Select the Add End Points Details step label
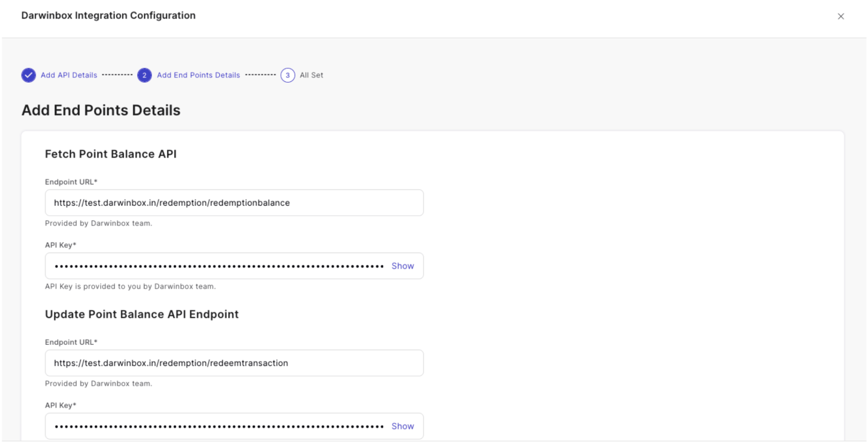Screen dimensions: 868x442 pos(198,75)
